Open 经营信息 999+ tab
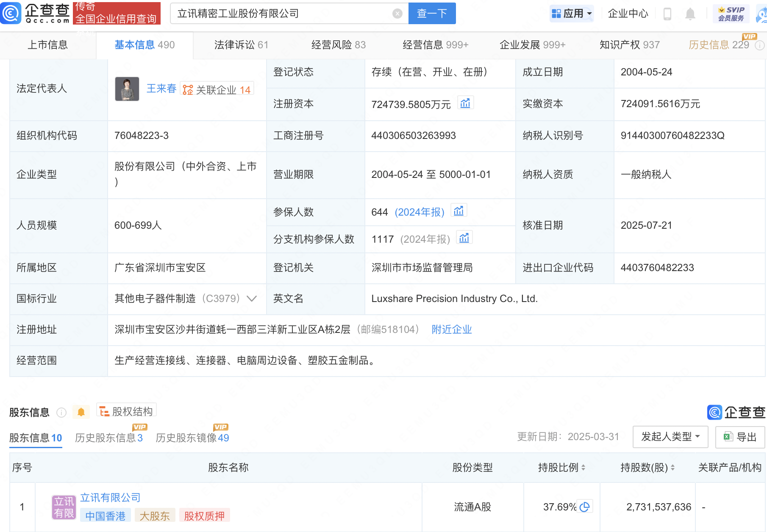767x532 pixels. [x=436, y=45]
